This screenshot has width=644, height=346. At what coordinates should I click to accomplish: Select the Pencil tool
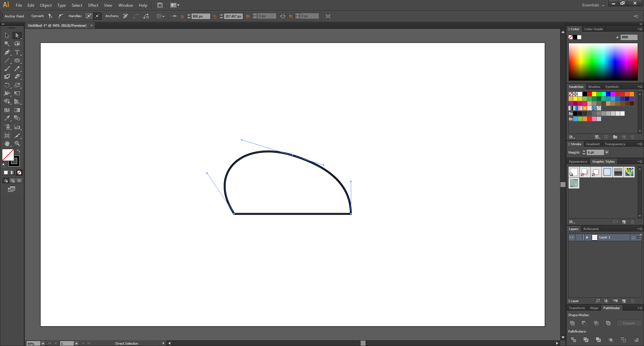pos(17,68)
